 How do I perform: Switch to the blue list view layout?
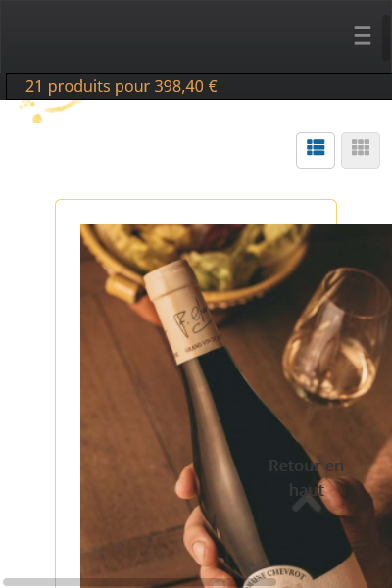316,150
